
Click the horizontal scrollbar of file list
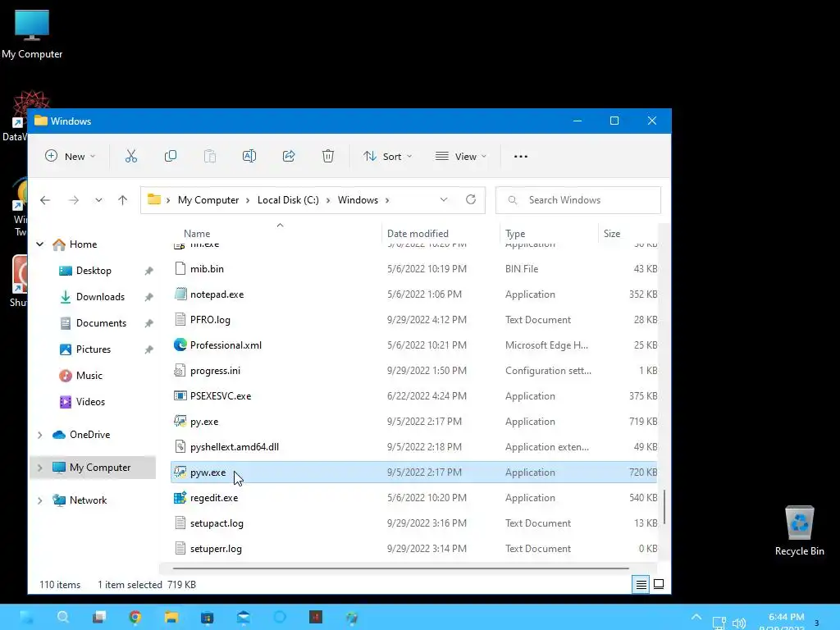coord(400,568)
